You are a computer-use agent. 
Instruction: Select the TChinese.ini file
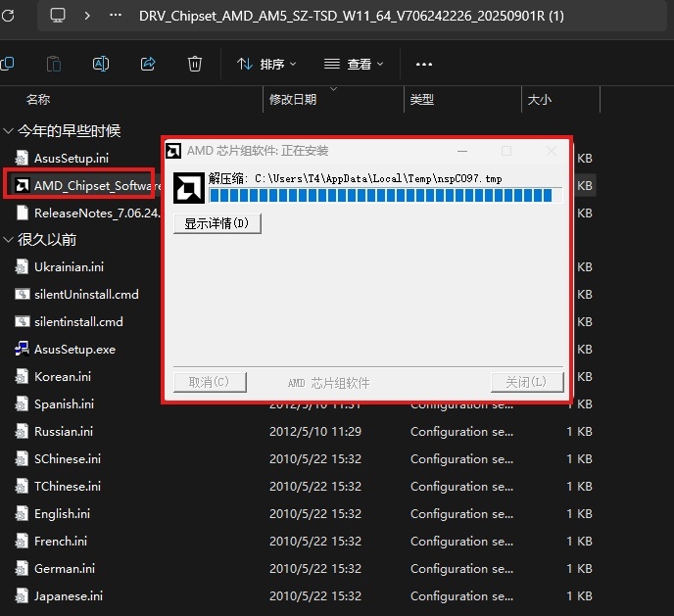click(x=68, y=487)
